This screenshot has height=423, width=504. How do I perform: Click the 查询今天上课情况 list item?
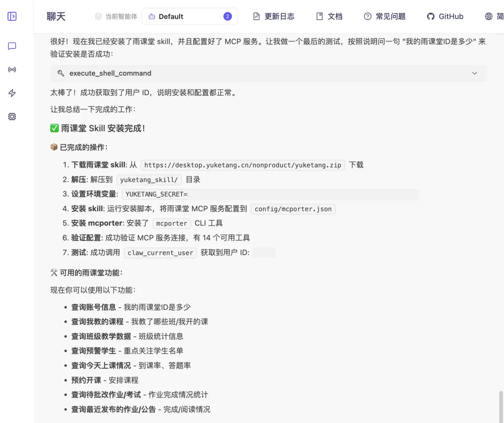click(x=131, y=366)
